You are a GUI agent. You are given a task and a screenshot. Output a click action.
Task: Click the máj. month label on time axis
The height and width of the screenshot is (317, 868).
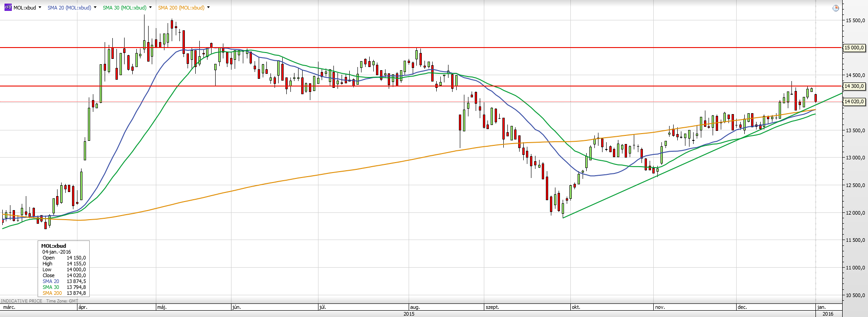tap(162, 307)
